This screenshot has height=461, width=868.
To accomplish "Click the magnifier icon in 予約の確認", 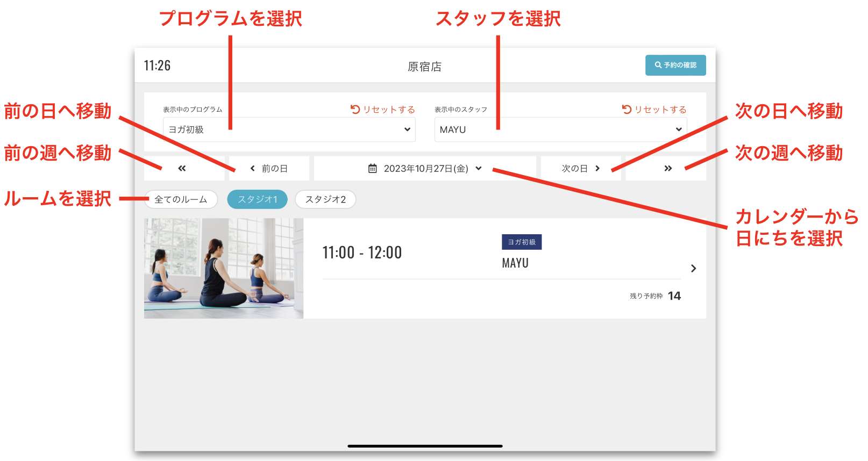I will [658, 65].
